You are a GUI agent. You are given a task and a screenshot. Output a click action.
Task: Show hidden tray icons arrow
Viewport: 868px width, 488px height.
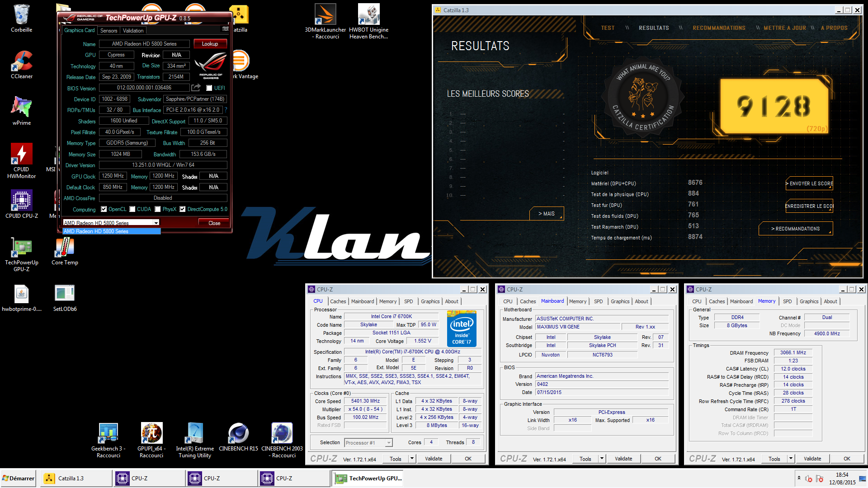pos(799,478)
